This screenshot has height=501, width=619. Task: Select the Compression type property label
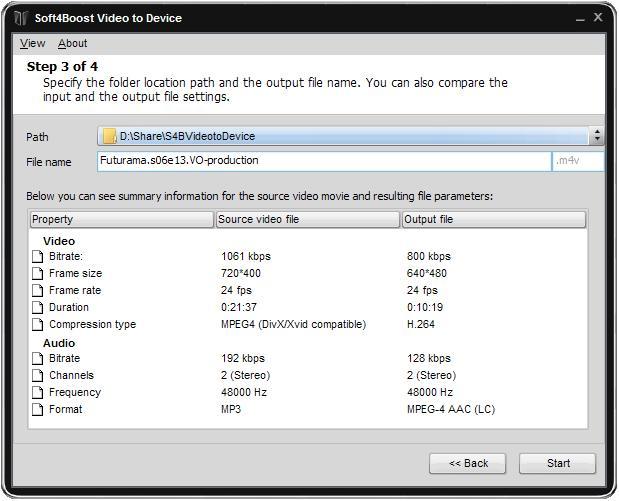click(92, 324)
